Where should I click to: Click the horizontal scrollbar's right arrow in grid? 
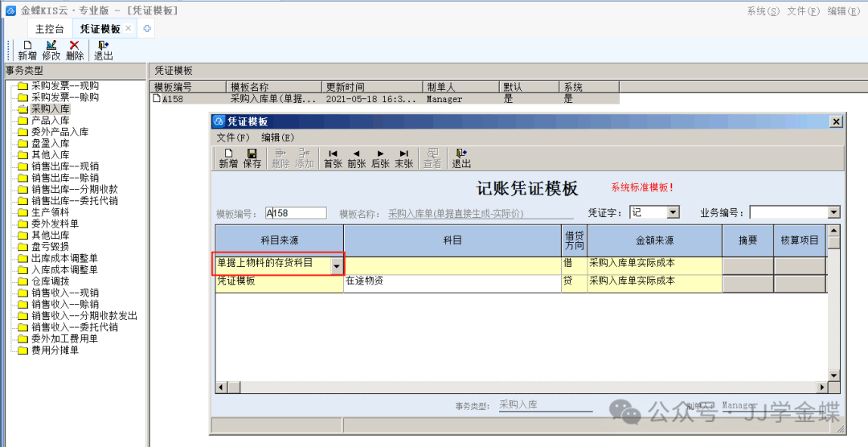821,388
